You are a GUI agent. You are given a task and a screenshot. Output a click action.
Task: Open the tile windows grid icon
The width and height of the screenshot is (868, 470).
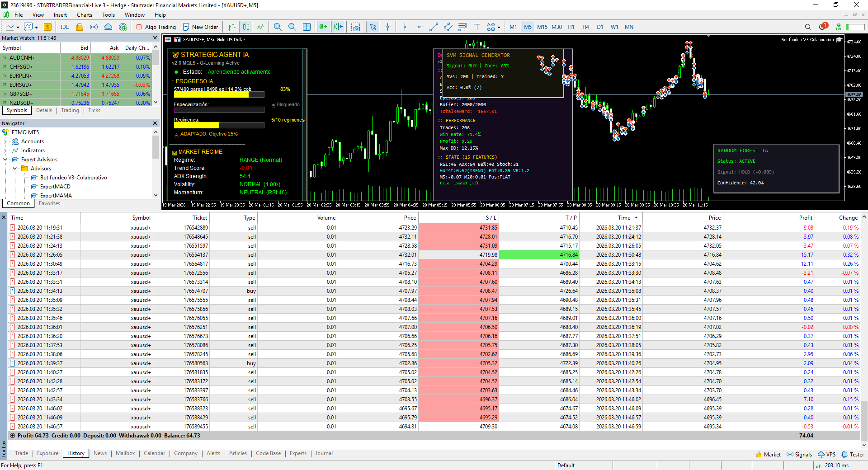(x=307, y=27)
